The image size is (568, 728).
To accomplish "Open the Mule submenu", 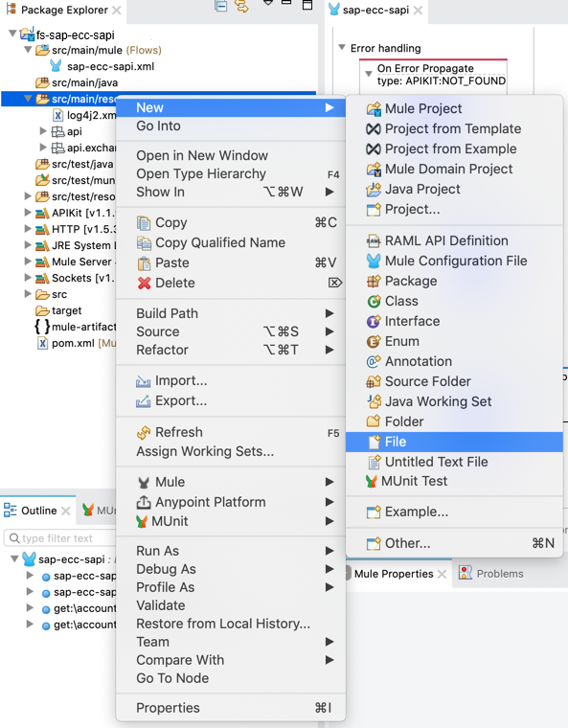I will click(230, 482).
